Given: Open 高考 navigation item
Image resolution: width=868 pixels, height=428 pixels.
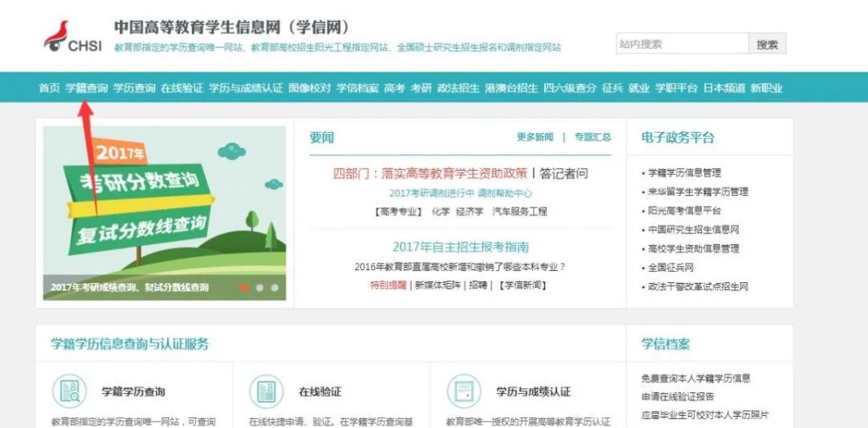Looking at the screenshot, I should [395, 88].
